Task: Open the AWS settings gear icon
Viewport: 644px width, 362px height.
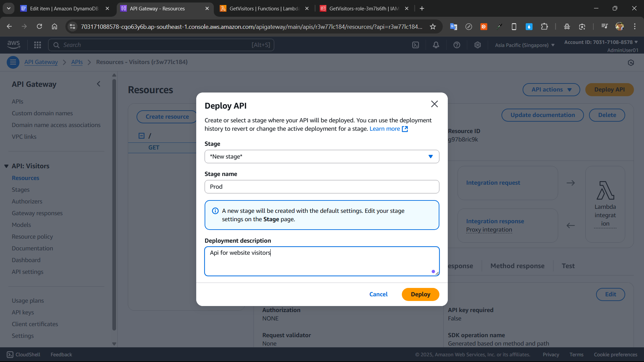Action: (478, 45)
